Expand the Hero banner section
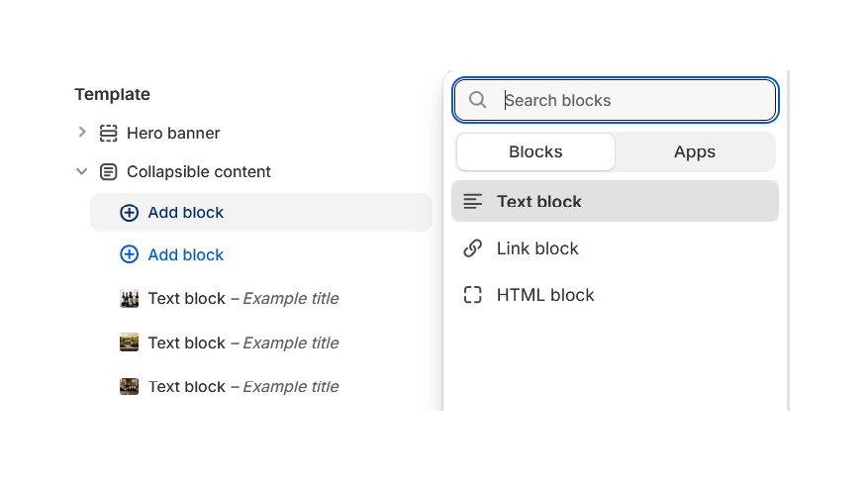The height and width of the screenshot is (487, 868). click(82, 133)
